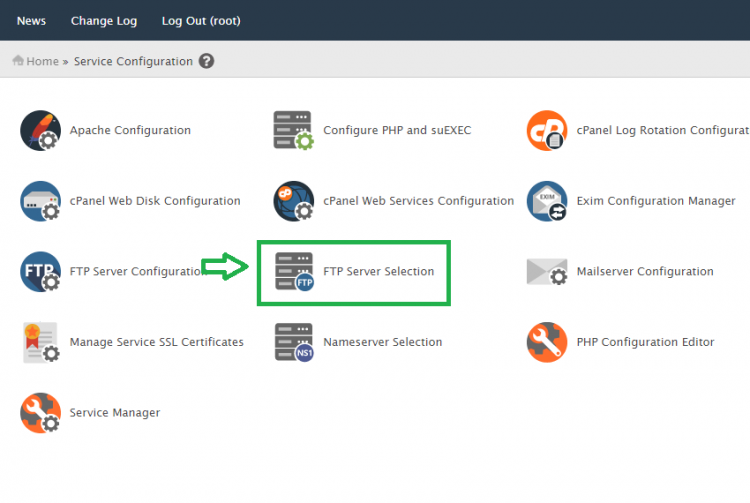Viewport: 750px width, 503px height.
Task: Click the PHP Configuration Editor link
Action: point(645,342)
